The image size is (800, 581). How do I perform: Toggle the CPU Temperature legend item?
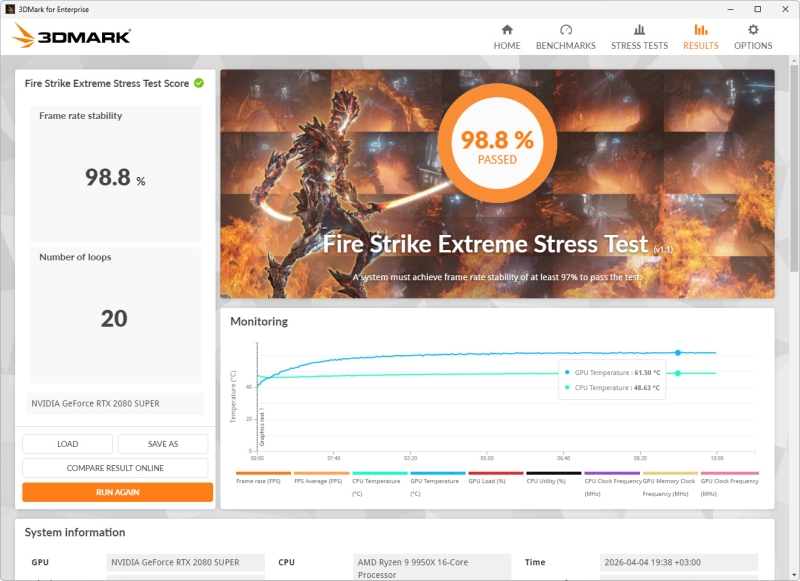tap(380, 484)
